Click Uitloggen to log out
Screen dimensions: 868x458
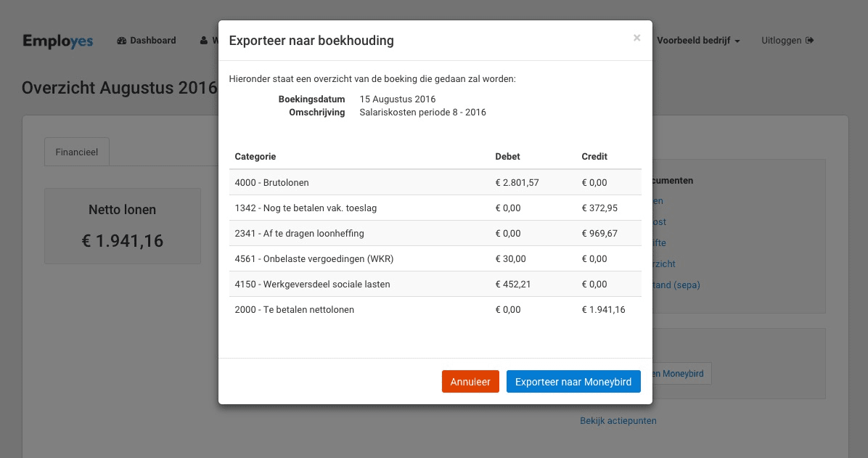[x=782, y=40]
